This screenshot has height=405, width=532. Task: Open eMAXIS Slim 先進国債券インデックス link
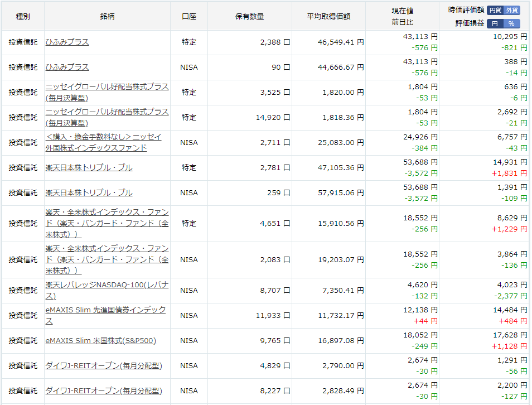coord(105,315)
